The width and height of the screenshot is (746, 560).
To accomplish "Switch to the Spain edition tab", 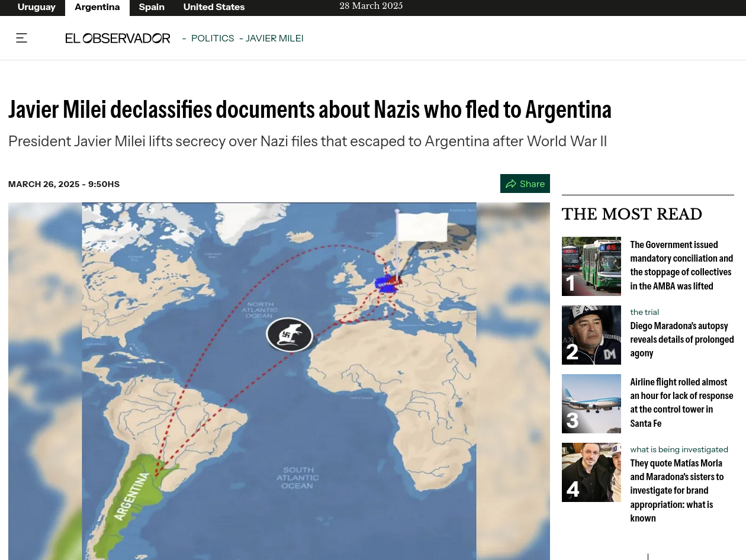I will click(x=152, y=8).
